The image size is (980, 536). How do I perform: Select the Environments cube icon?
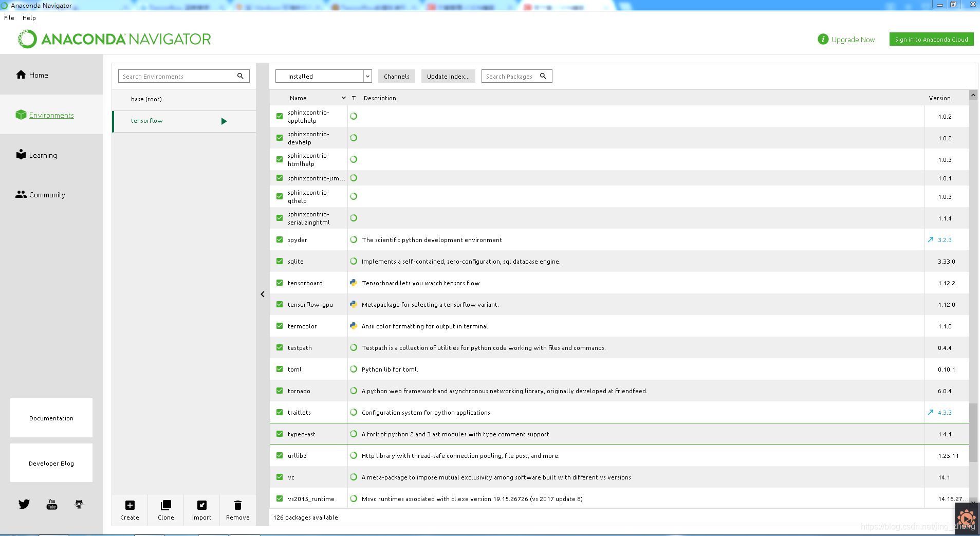21,115
